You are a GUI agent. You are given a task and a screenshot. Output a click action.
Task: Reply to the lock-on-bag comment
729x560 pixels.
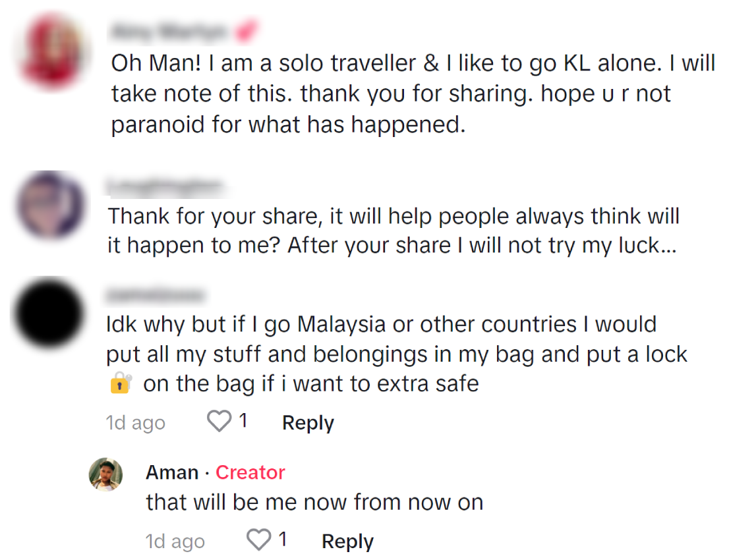pyautogui.click(x=308, y=423)
